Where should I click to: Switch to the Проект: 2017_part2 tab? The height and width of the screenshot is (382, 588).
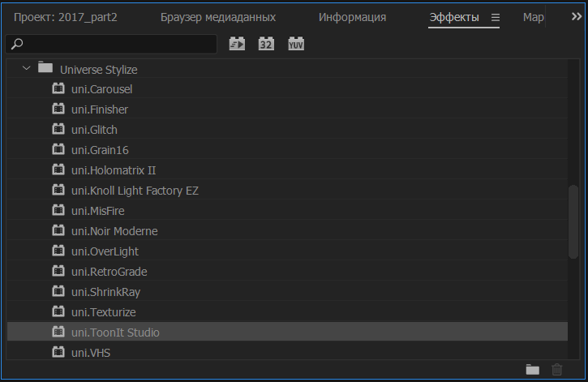(65, 17)
